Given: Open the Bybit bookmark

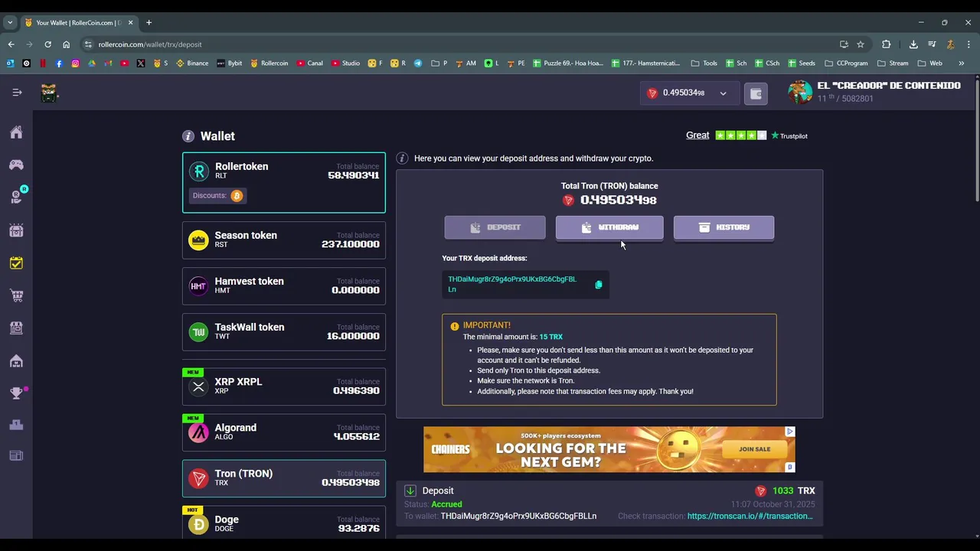Looking at the screenshot, I should coord(229,64).
